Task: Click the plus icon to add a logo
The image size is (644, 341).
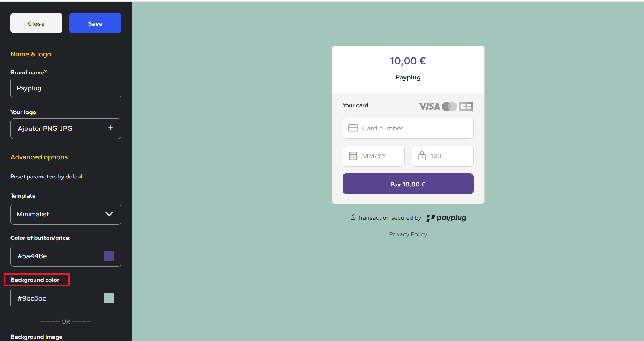Action: pos(111,128)
